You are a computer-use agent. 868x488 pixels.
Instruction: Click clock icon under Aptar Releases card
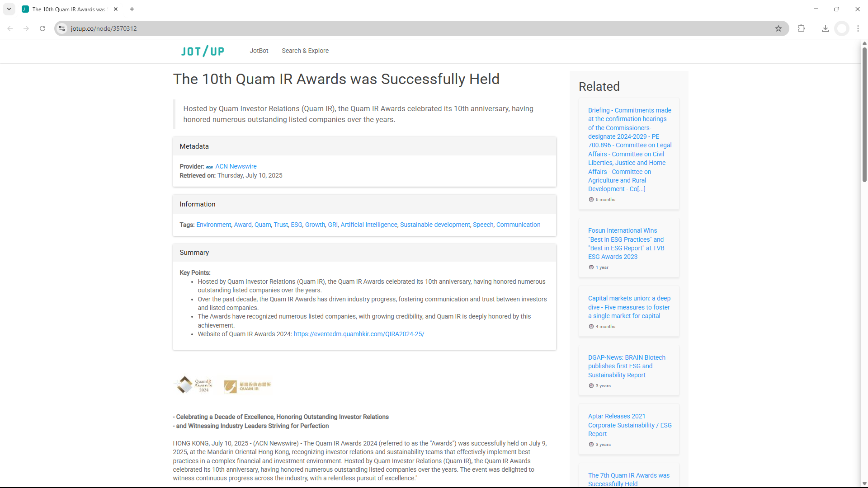click(591, 444)
